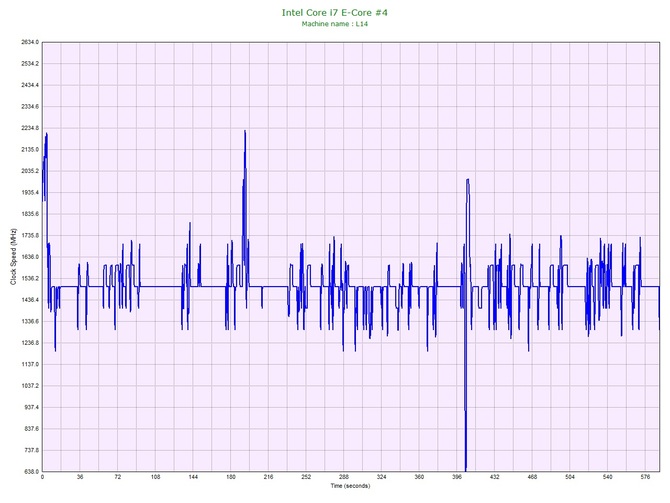
Task: Click the 396 tick on the time axis
Action: (x=457, y=477)
